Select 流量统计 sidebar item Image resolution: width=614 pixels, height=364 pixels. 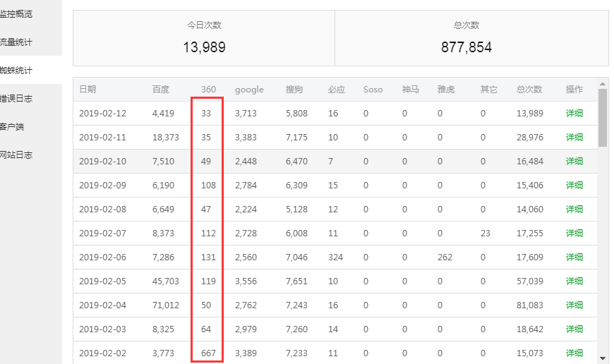(x=17, y=42)
